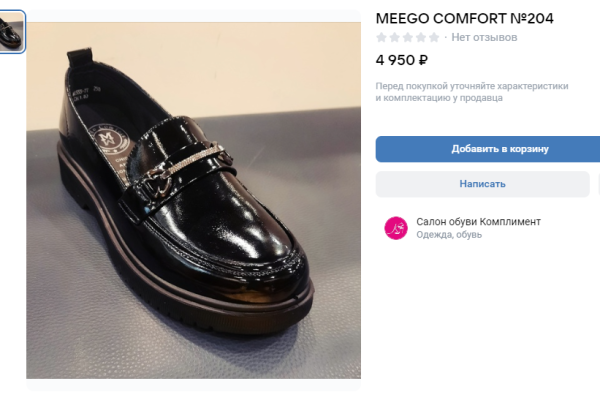Click the first rating star
This screenshot has width=600, height=400.
(381, 38)
